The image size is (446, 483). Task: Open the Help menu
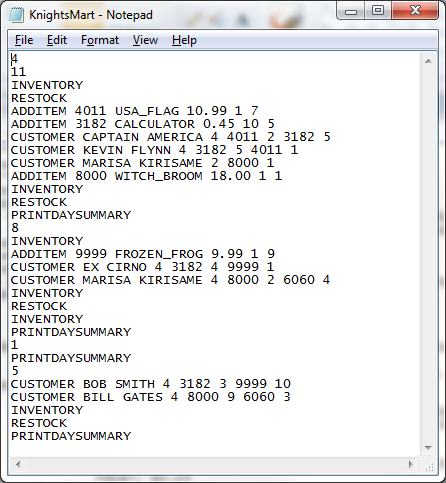click(x=184, y=40)
